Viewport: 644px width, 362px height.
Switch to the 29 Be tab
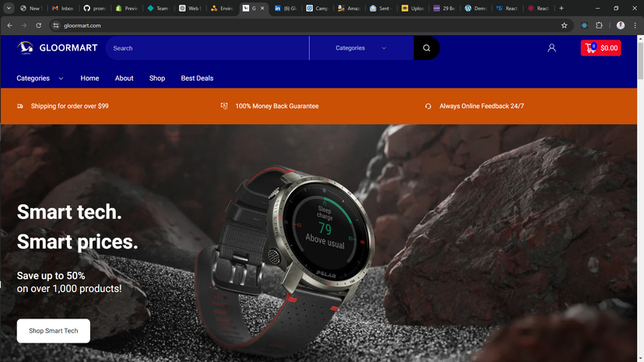tap(444, 9)
